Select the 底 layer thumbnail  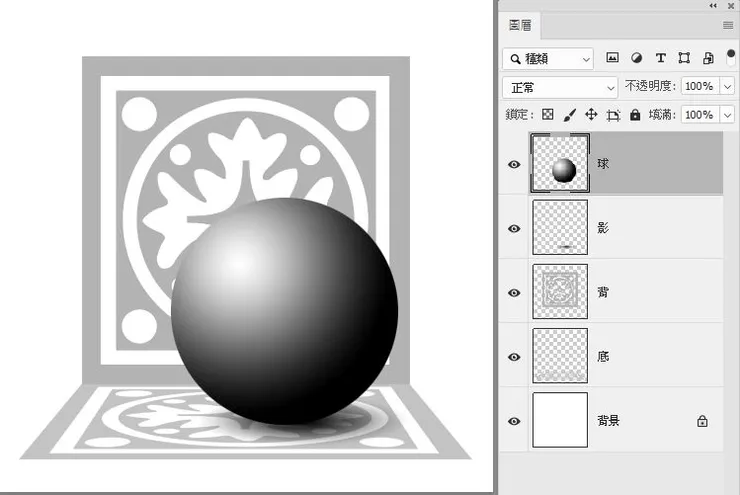[560, 356]
